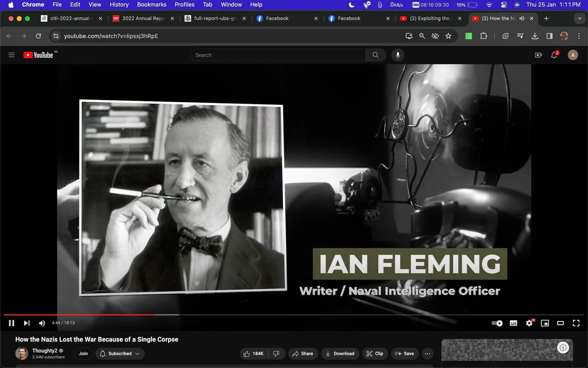Viewport: 588px width, 368px height.
Task: Open more actions ellipsis menu
Action: 428,353
